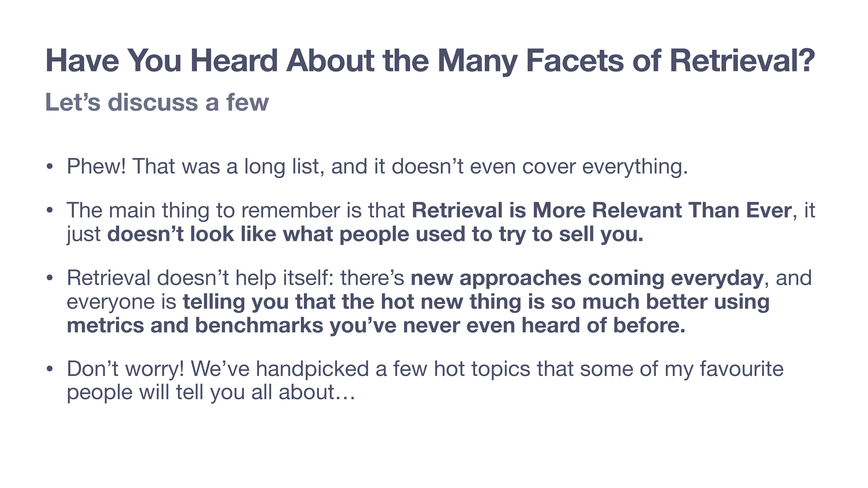
Task: Click the text "Retrieval doesn't help itself"
Action: pyautogui.click(x=198, y=278)
